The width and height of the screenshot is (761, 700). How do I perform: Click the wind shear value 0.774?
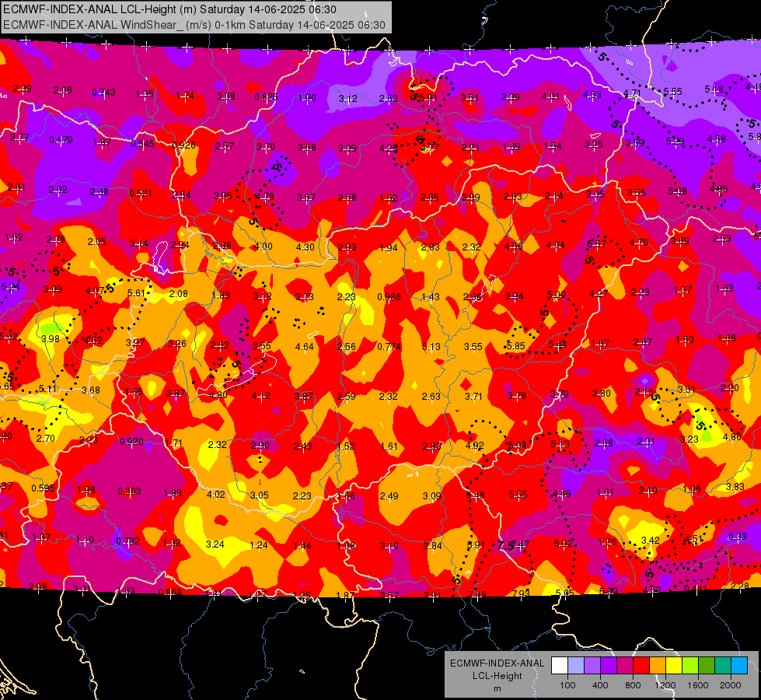[x=389, y=347]
